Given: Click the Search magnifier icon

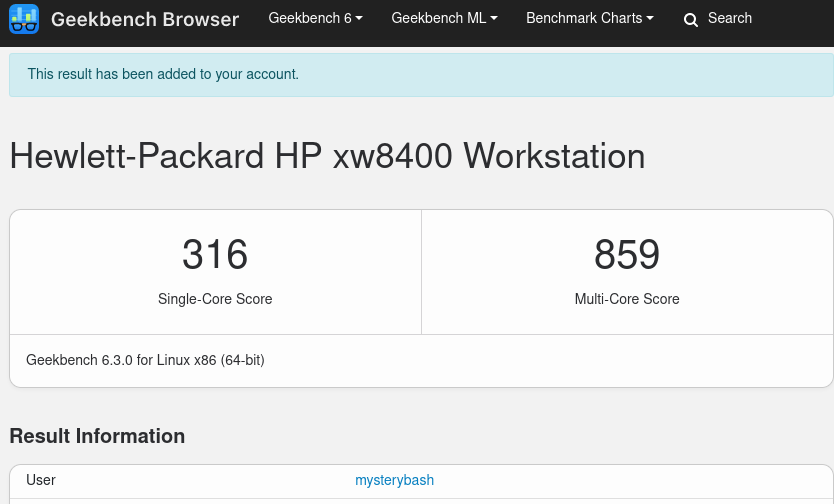Looking at the screenshot, I should point(690,20).
